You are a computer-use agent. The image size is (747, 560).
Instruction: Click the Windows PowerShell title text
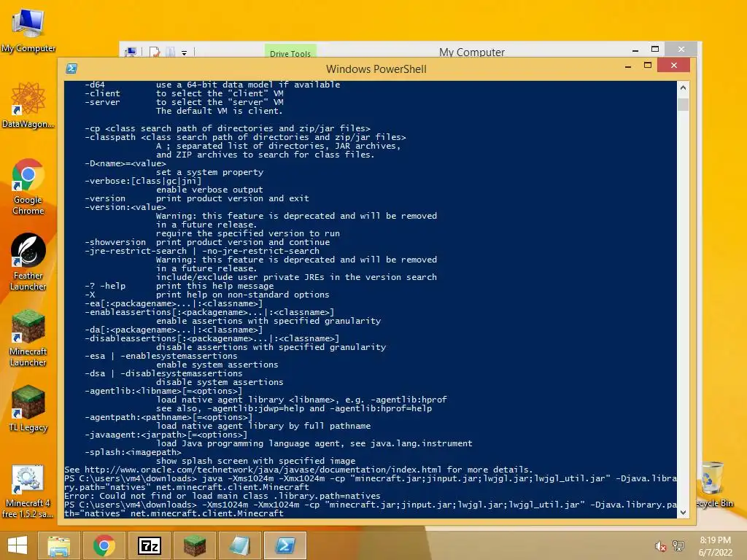click(x=376, y=69)
